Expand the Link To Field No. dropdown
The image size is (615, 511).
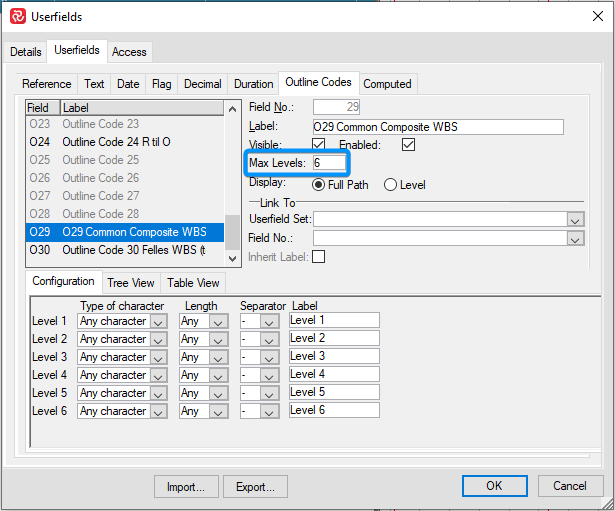pyautogui.click(x=575, y=238)
